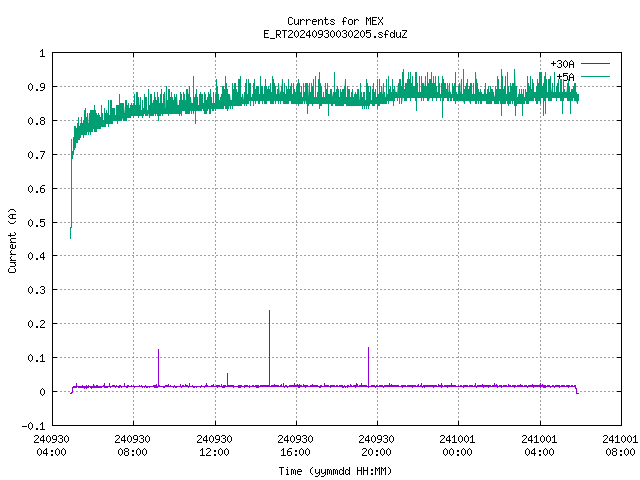Click the x-axis label 240930 20:00
The height and width of the screenshot is (480, 640).
point(376,445)
